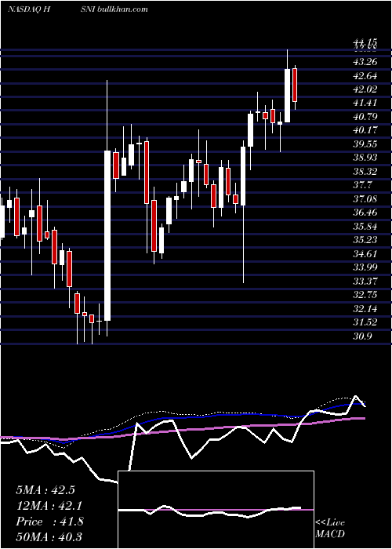392x549 pixels.
Task: Click the 39.55 price axis label
Action: tap(366, 144)
